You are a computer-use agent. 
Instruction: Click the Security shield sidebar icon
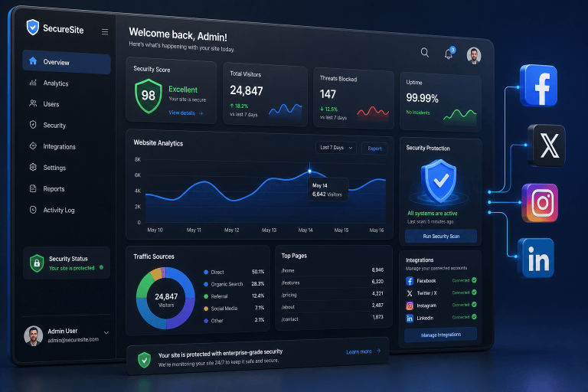33,125
